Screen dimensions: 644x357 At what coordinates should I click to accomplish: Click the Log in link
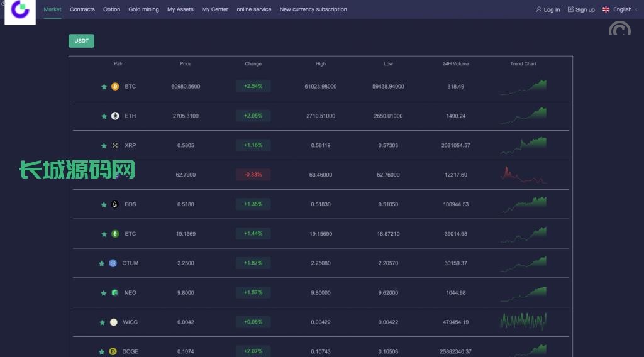[548, 9]
